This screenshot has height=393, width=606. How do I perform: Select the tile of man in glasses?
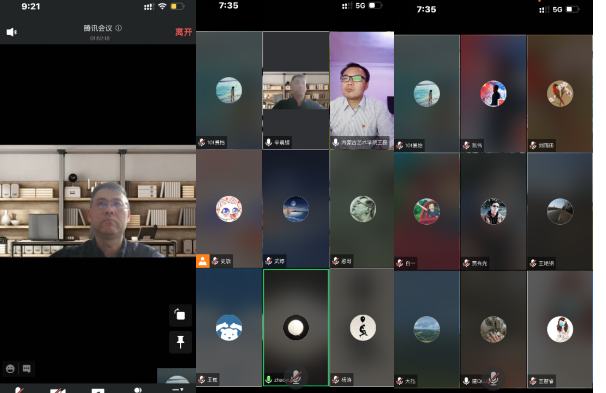click(362, 90)
